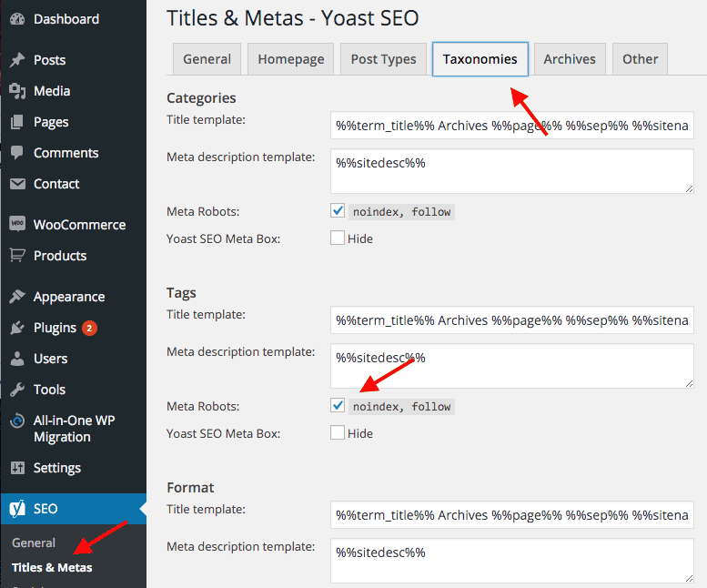Open Titles & Metas submenu link
707x588 pixels.
[52, 567]
